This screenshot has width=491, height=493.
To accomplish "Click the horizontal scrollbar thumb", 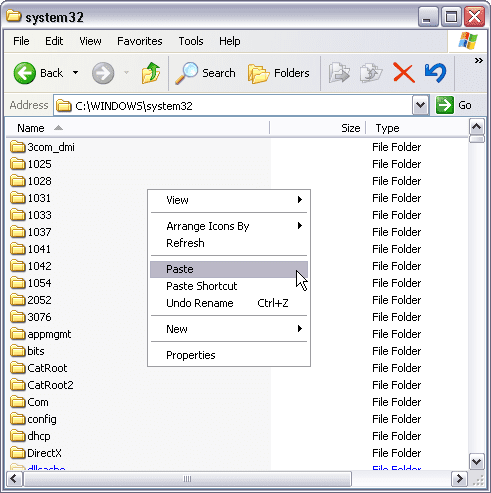I will (x=187, y=479).
